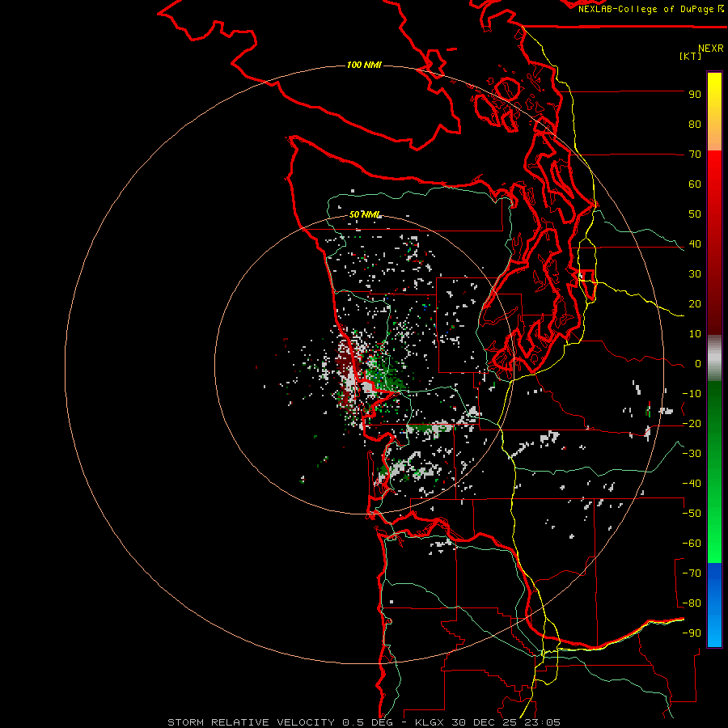The height and width of the screenshot is (728, 728).
Task: Click the -40 value on the color scale
Action: [692, 484]
